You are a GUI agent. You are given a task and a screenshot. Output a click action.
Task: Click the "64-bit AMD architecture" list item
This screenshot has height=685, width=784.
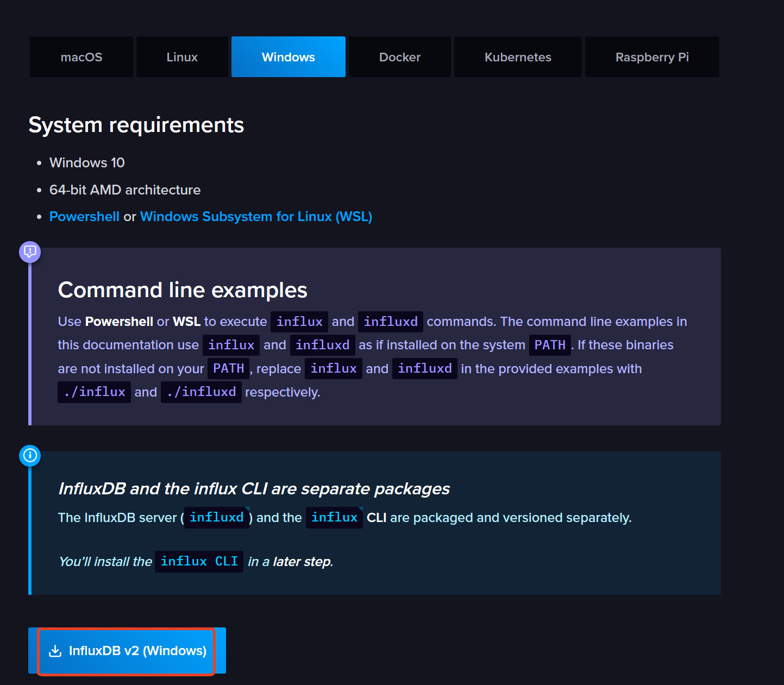(125, 190)
